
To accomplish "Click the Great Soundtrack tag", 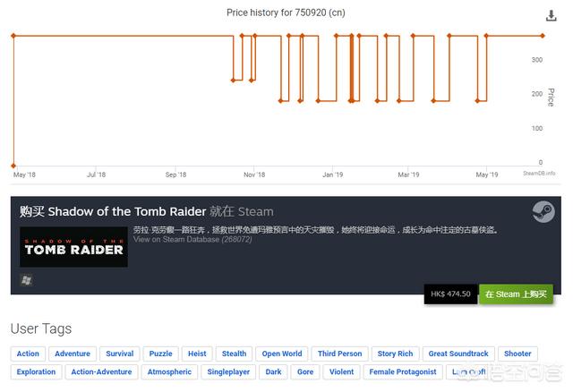I will (x=458, y=354).
